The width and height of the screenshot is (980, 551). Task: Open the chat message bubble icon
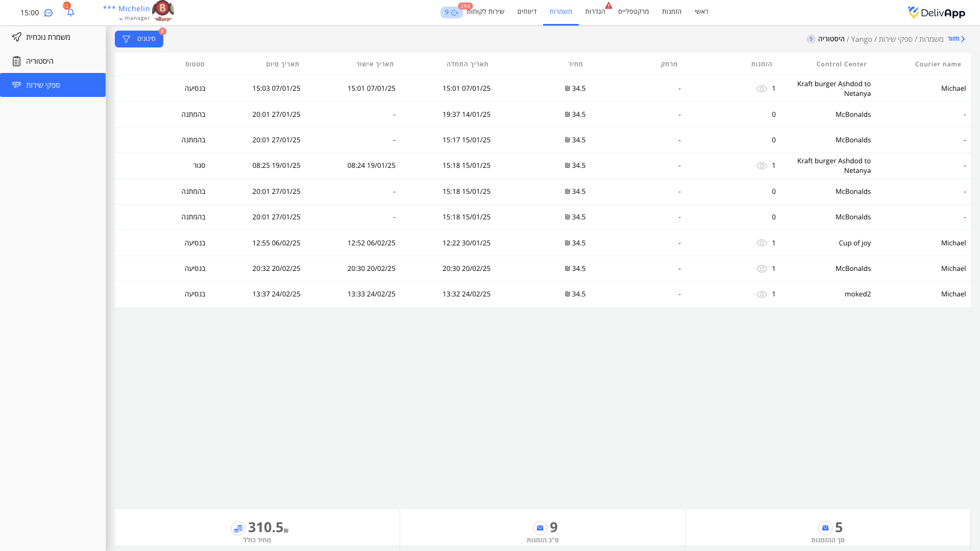(48, 13)
